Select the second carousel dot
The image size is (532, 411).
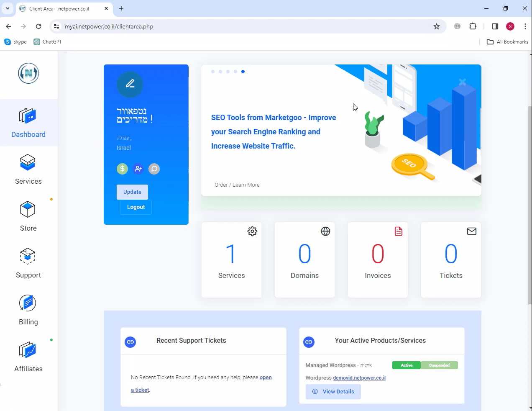pos(220,72)
